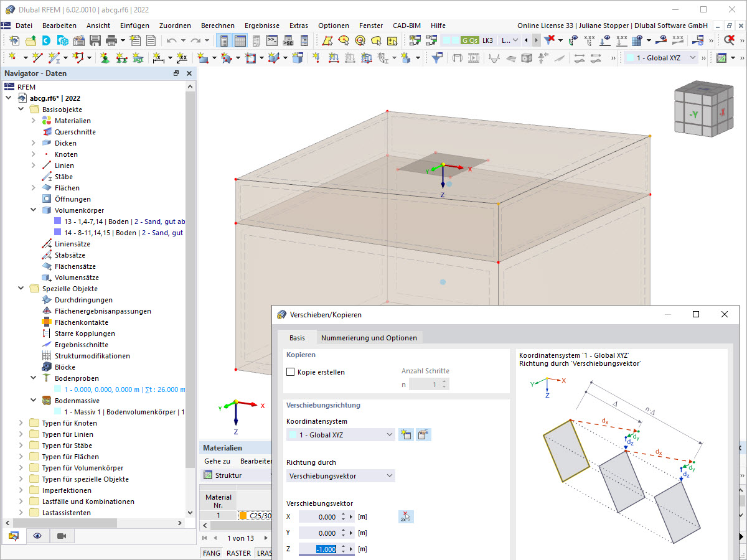
Task: Expand the Materialien tree node
Action: (33, 121)
